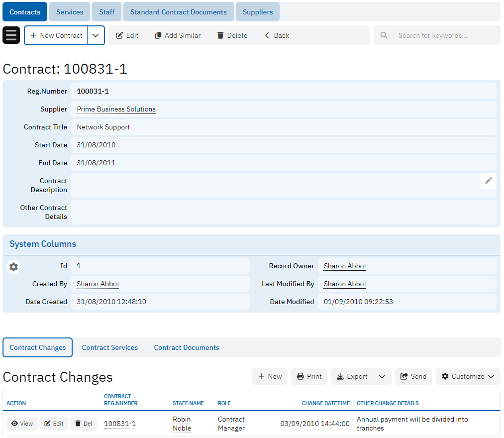Viewport: 504px width, 438px height.
Task: Click the Delete trash toolbar button
Action: pyautogui.click(x=232, y=35)
